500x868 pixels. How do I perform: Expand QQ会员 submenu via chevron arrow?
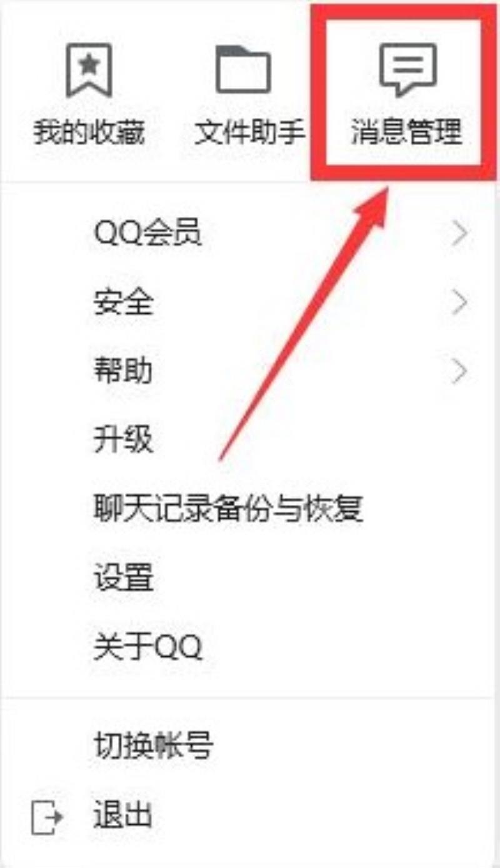[x=460, y=234]
